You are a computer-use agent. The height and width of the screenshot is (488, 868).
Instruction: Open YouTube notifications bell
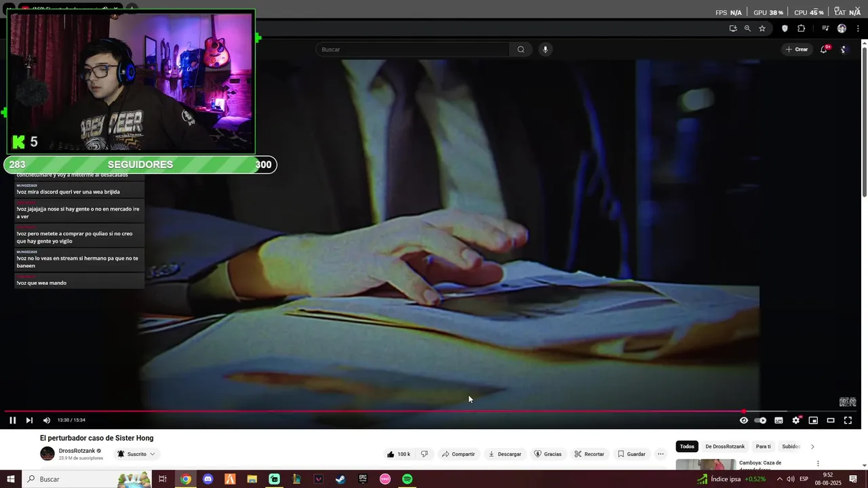(824, 49)
